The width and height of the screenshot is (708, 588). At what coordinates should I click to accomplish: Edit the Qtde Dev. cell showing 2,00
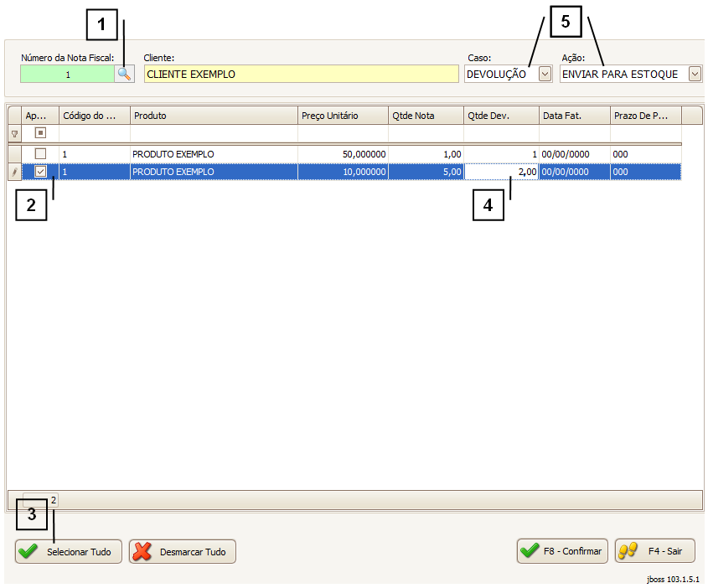[x=502, y=172]
